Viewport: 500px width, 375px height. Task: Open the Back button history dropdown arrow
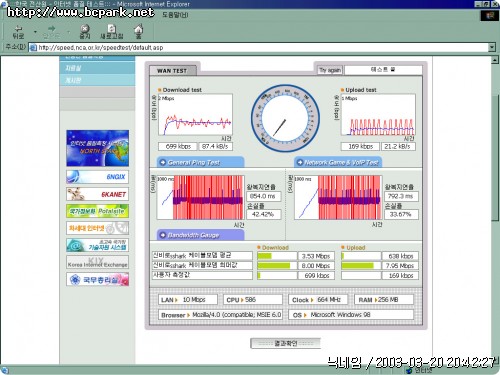(35, 32)
